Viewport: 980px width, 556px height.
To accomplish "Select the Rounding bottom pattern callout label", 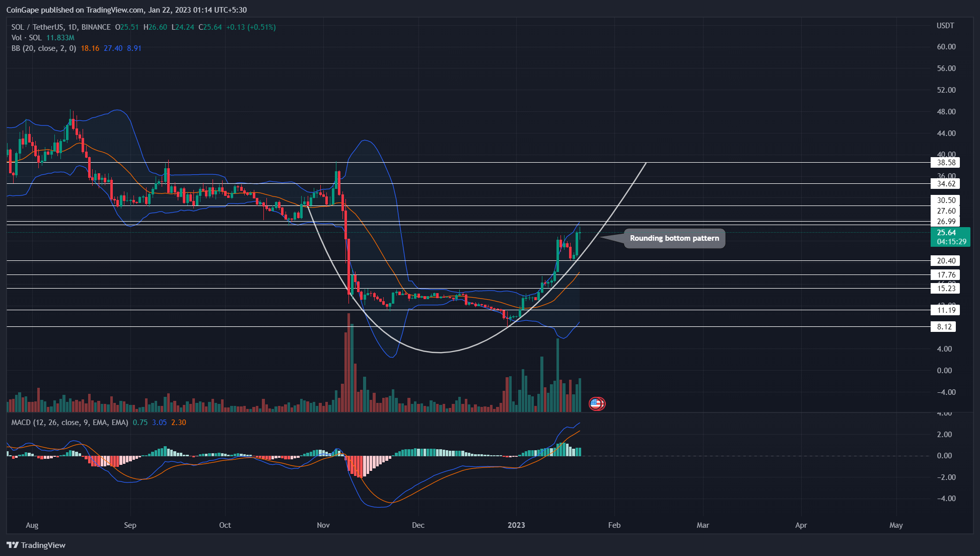I will click(x=674, y=238).
